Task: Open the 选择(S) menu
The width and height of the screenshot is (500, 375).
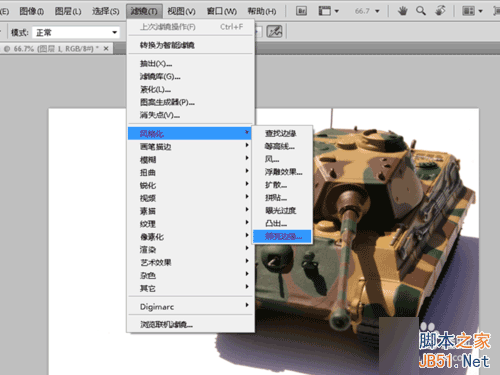Action: coord(106,11)
